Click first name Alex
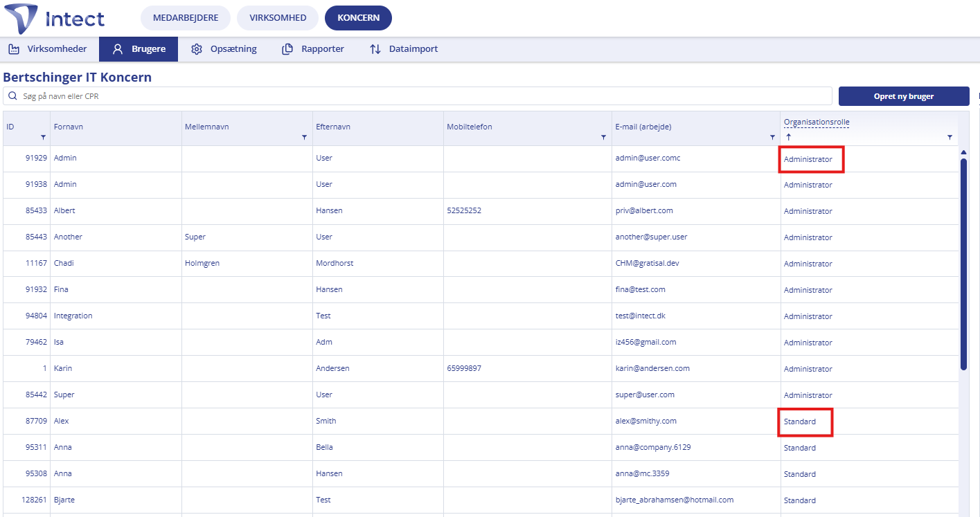 [x=62, y=421]
